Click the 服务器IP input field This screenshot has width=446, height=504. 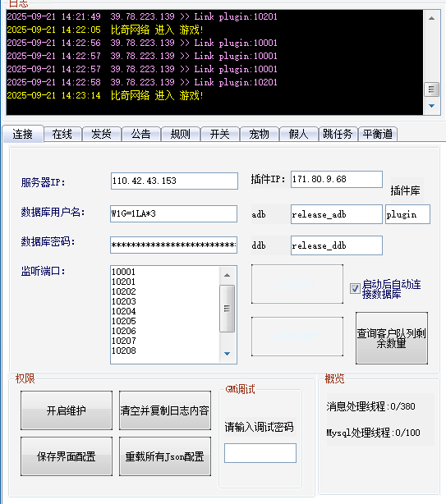pos(174,181)
